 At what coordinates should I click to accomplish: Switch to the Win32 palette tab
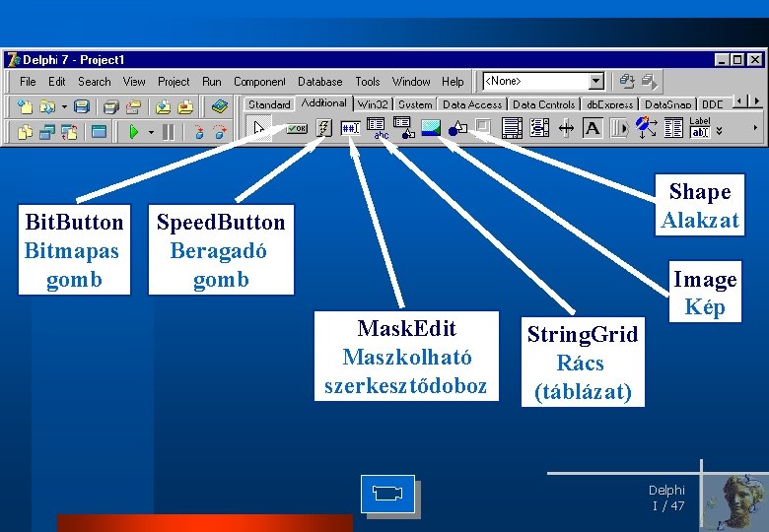373,104
